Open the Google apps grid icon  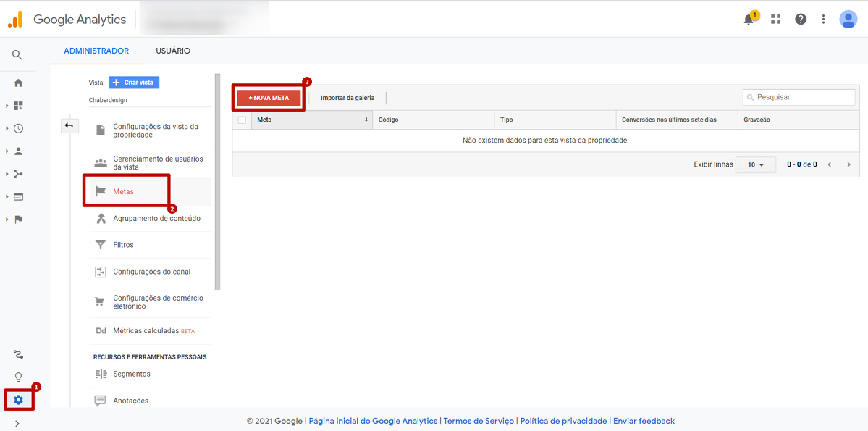pos(776,20)
